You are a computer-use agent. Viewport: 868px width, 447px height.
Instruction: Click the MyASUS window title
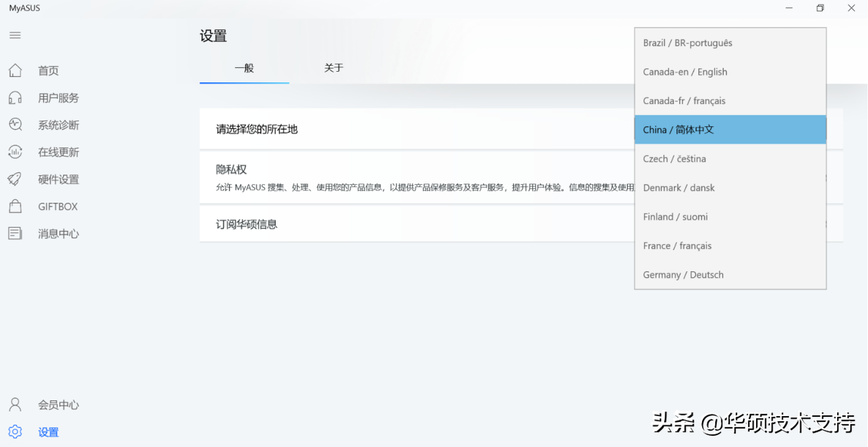(x=24, y=9)
